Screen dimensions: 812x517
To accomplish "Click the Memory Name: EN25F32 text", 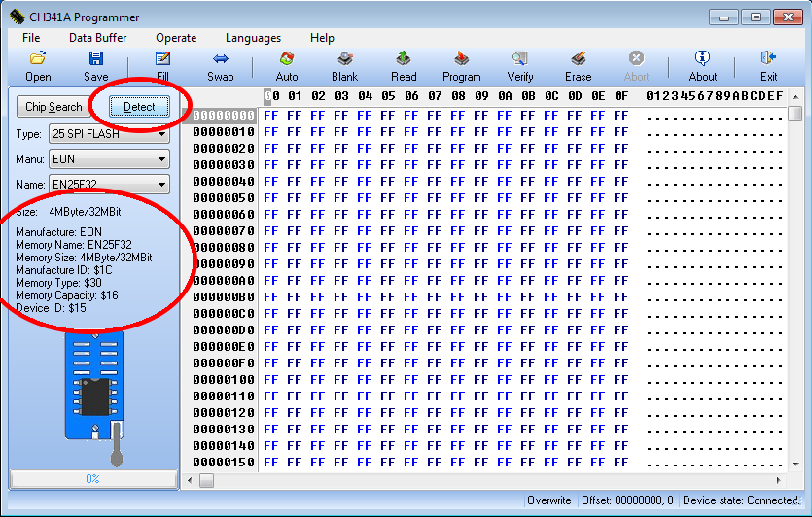I will tap(74, 245).
